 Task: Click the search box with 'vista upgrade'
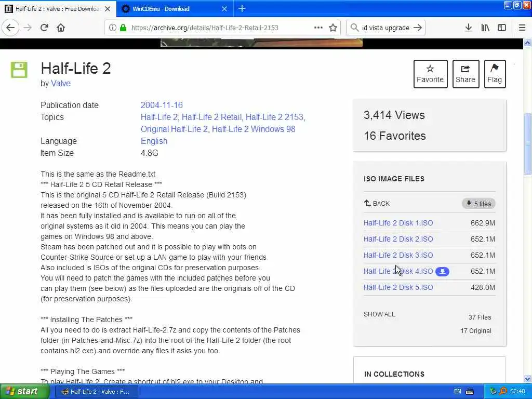coord(385,28)
